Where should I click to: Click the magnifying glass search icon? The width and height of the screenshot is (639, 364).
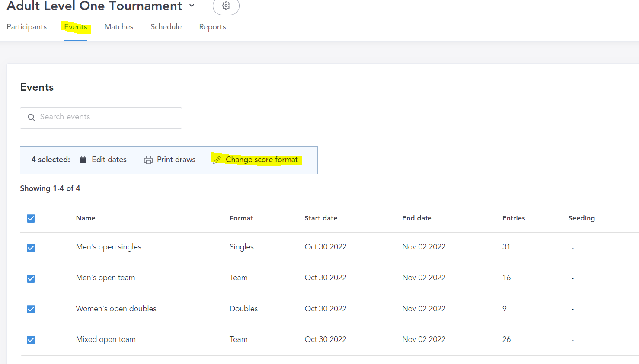(x=32, y=118)
